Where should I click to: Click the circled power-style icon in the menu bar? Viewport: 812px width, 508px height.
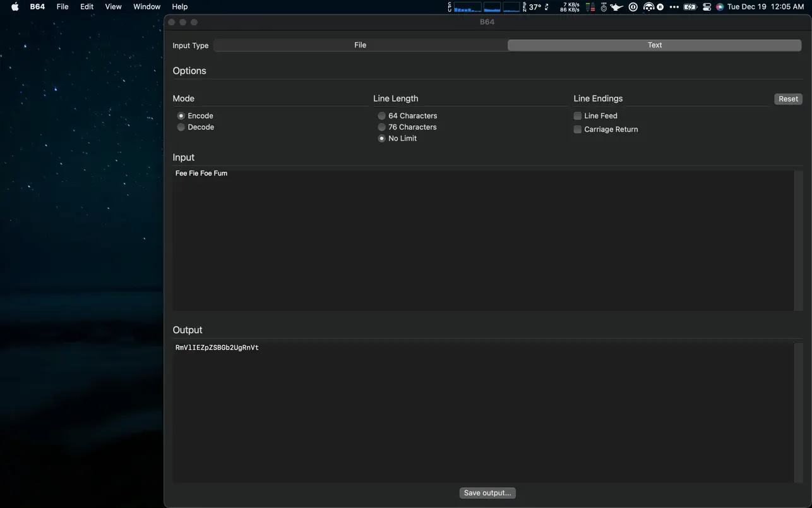pos(633,7)
